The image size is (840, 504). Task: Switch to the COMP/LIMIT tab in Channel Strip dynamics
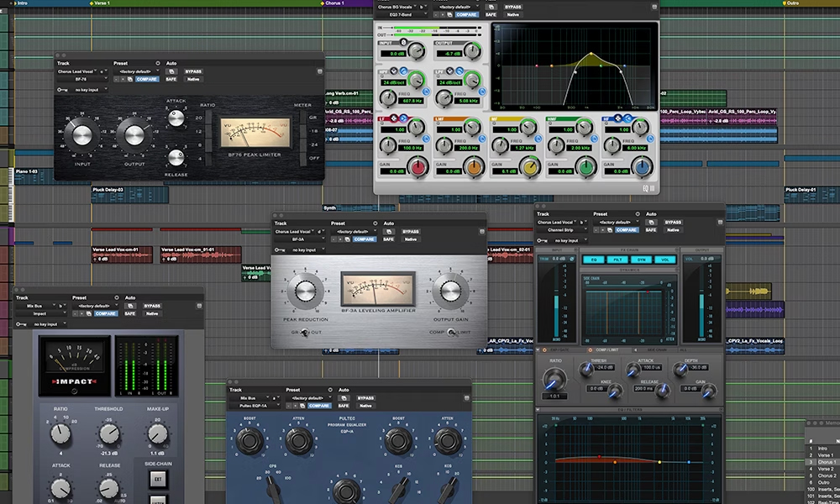tap(607, 350)
